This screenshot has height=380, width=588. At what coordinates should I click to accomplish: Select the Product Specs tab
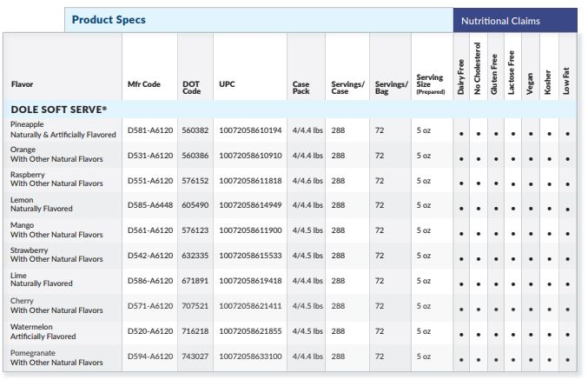109,19
